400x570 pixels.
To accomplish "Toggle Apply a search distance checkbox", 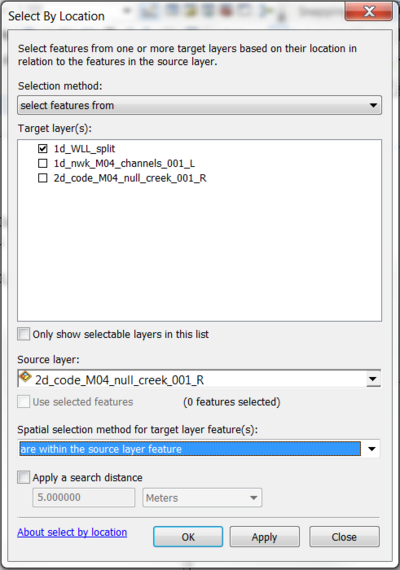I will [24, 477].
